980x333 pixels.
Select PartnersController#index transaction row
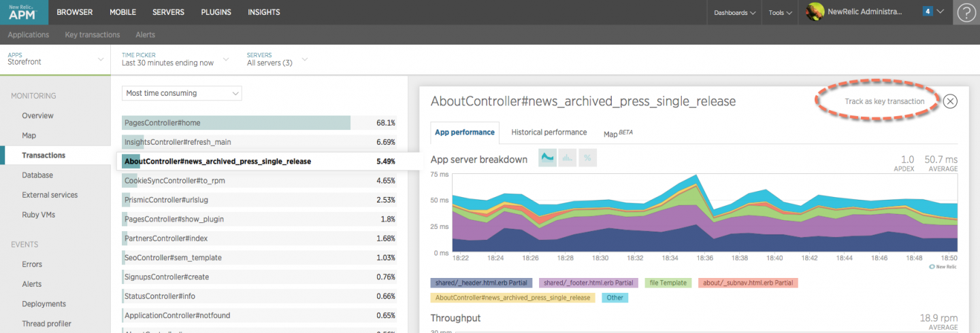259,239
